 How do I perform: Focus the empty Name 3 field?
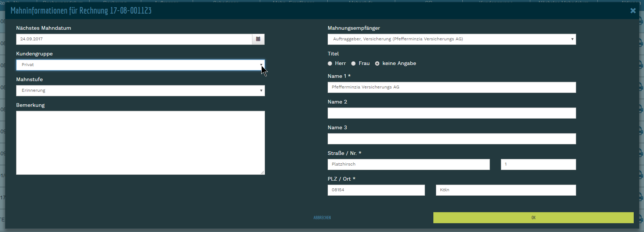point(451,139)
